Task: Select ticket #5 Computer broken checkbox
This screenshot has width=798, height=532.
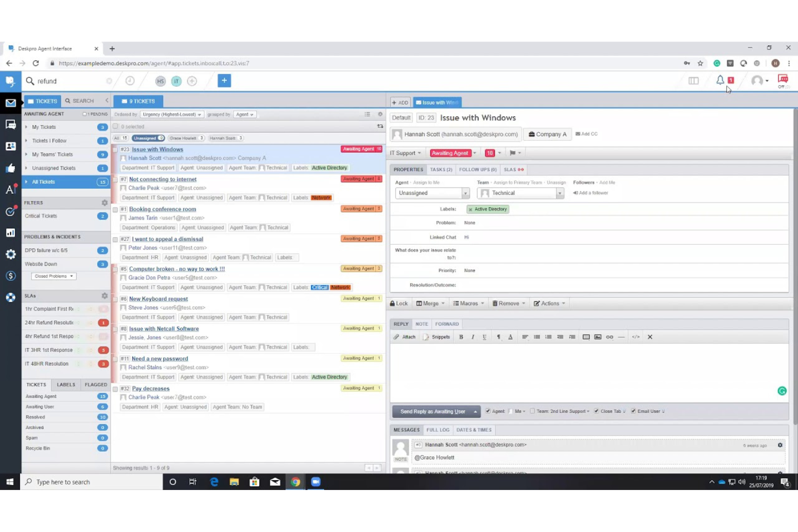Action: pyautogui.click(x=115, y=270)
